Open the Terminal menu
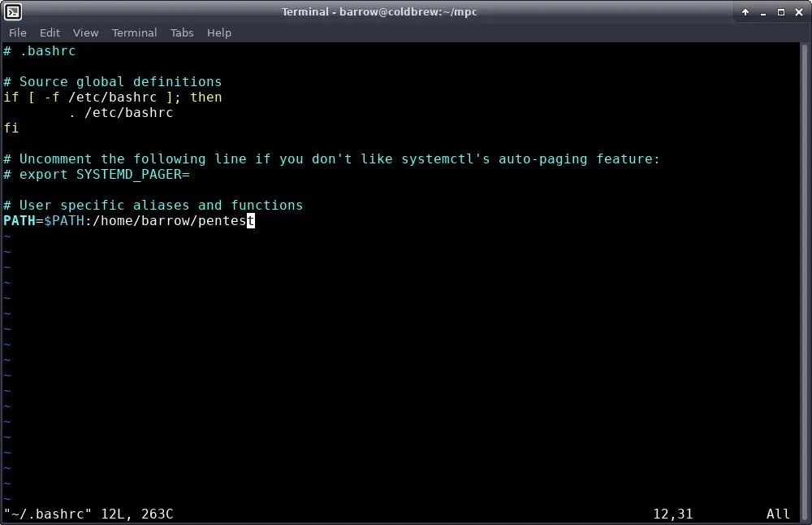This screenshot has height=525, width=812. pyautogui.click(x=134, y=33)
